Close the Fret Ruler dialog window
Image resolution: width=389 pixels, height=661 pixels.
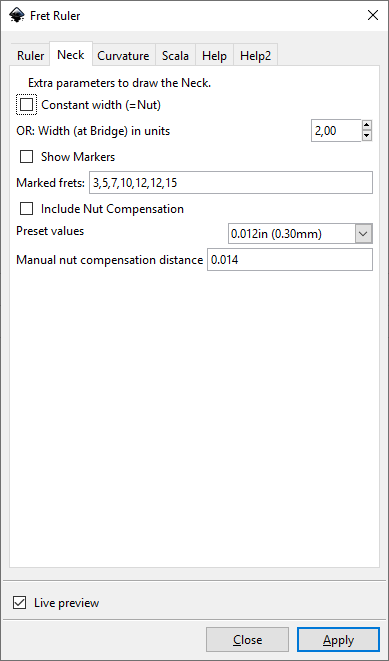pos(373,16)
